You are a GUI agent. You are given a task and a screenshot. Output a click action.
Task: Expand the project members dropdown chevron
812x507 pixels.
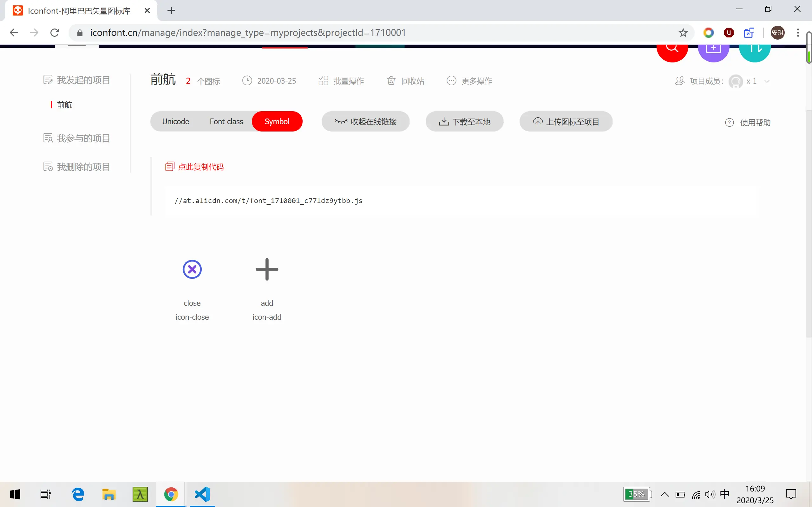[x=767, y=81]
